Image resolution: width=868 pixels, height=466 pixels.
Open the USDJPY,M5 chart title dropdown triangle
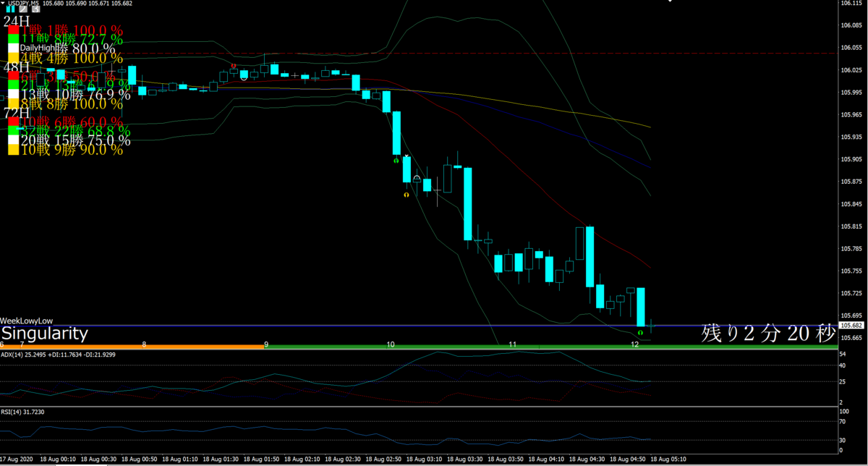[4, 3]
